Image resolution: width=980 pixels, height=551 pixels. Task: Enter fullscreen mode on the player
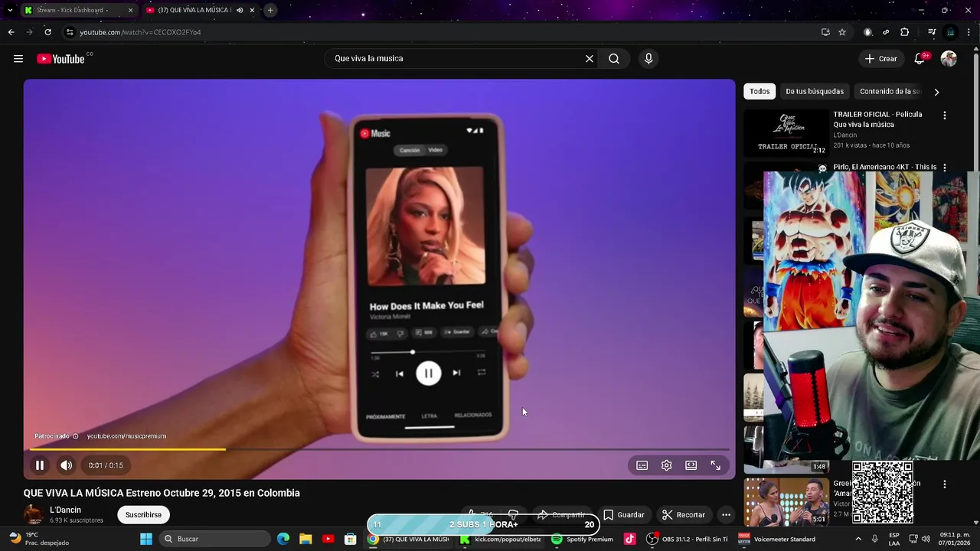pos(716,465)
